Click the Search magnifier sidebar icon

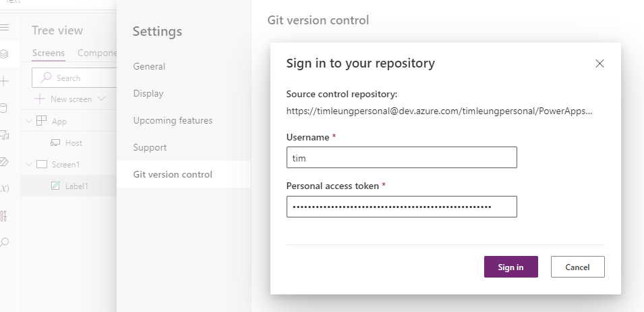coord(4,242)
